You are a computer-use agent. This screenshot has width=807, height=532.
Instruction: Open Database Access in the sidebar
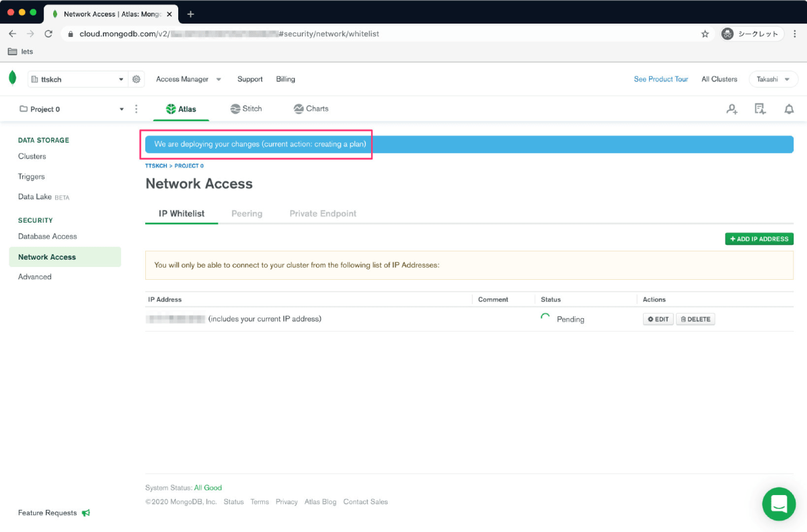tap(48, 236)
